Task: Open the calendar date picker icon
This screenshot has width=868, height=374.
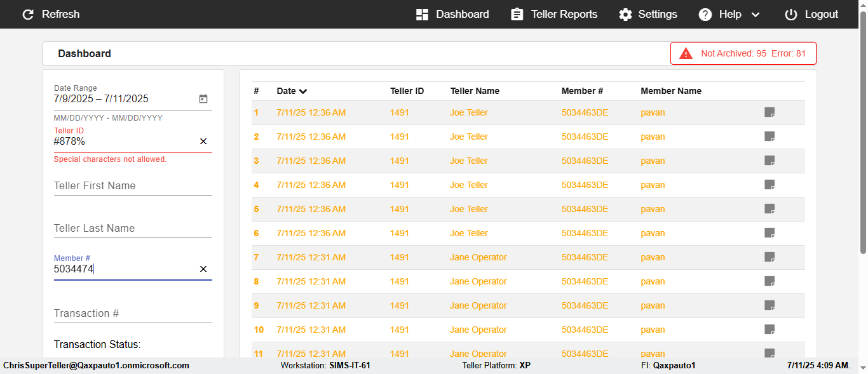Action: click(203, 99)
